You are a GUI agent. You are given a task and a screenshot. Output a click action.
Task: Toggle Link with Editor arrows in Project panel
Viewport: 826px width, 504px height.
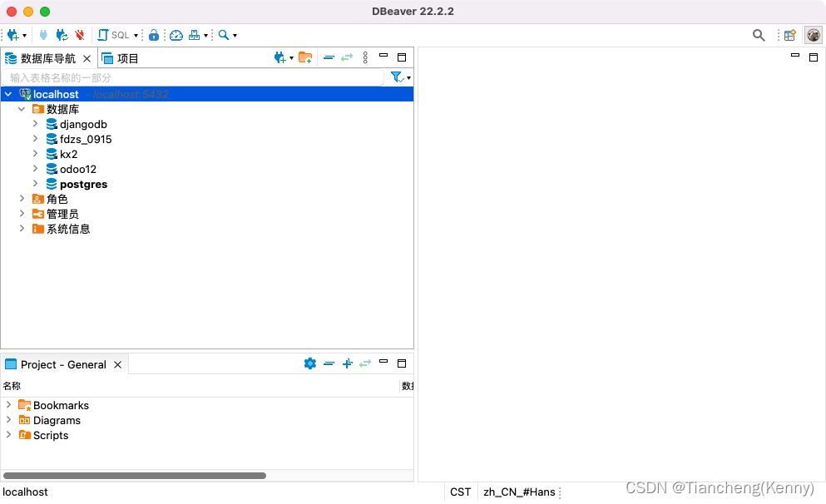(x=365, y=363)
